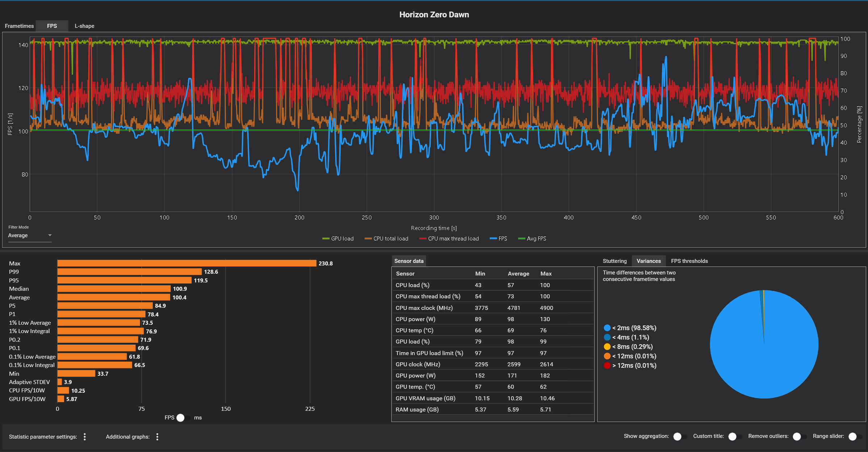This screenshot has width=868, height=452.
Task: Click the Avg FPS legend marker
Action: click(522, 239)
